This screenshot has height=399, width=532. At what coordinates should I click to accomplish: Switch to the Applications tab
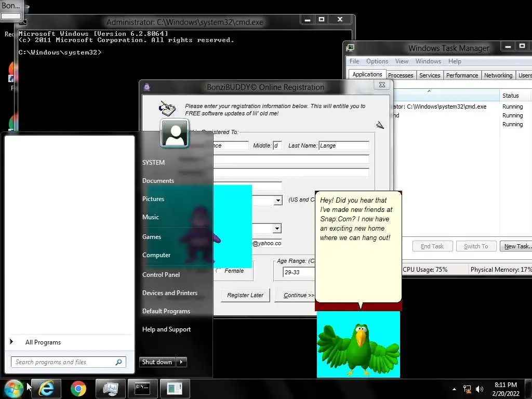[367, 74]
